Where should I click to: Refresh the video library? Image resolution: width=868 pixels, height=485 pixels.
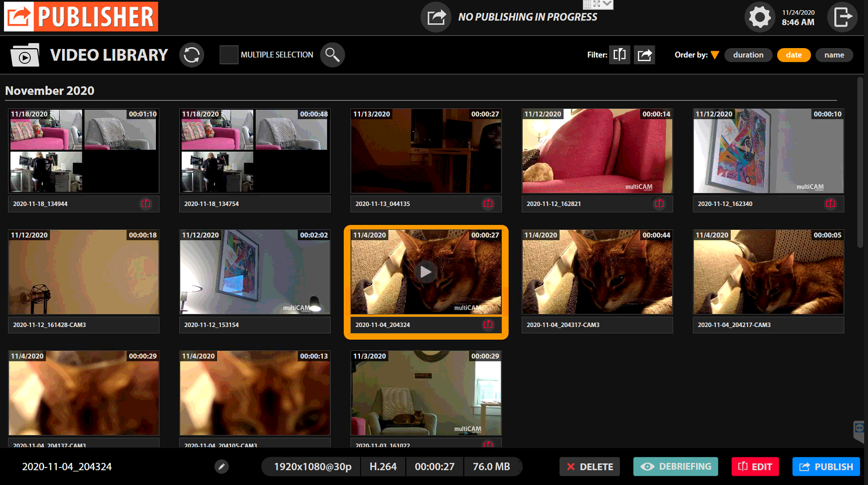tap(192, 55)
